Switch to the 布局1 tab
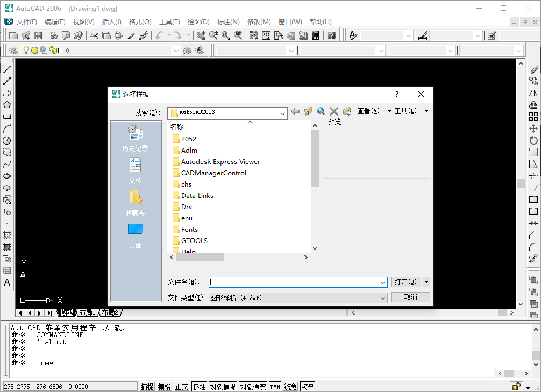Screen dimensions: 541x392 click(x=87, y=312)
